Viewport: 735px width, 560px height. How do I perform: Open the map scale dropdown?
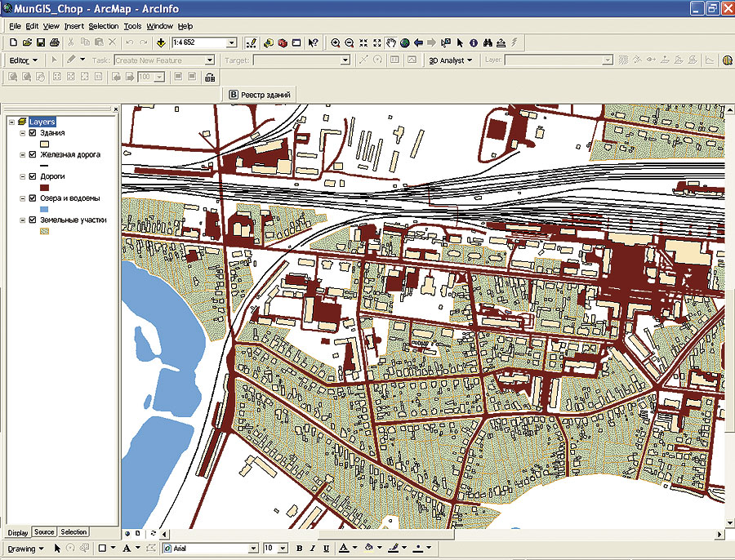[x=232, y=42]
